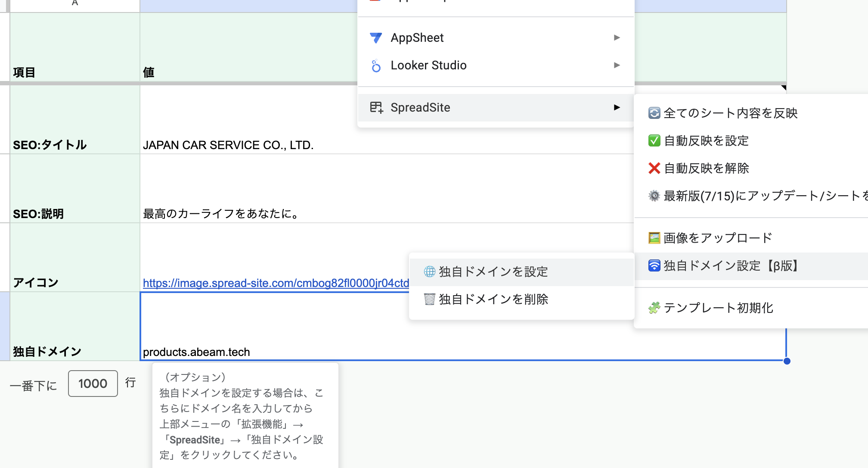Select 画像をアップロード menu item
This screenshot has height=468, width=868.
[751, 238]
